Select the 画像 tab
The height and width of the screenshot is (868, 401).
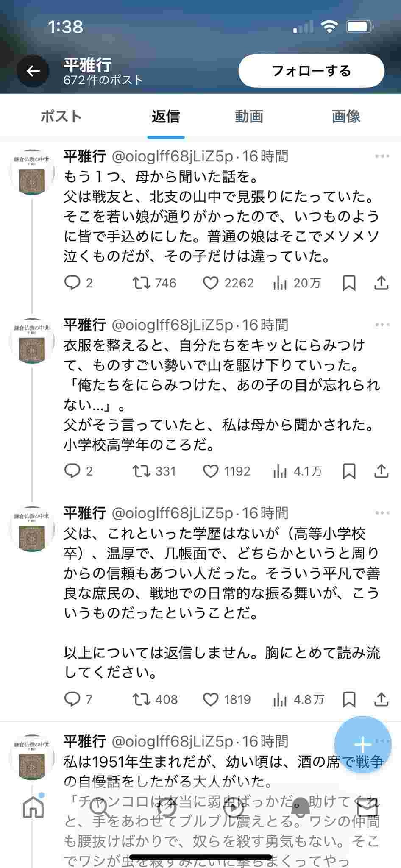[346, 117]
